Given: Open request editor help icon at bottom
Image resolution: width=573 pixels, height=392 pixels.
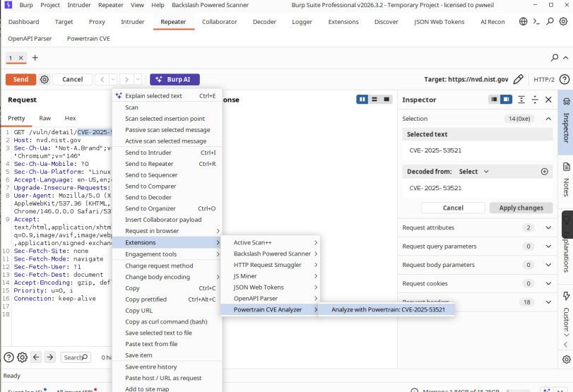Looking at the screenshot, I should coord(8,357).
